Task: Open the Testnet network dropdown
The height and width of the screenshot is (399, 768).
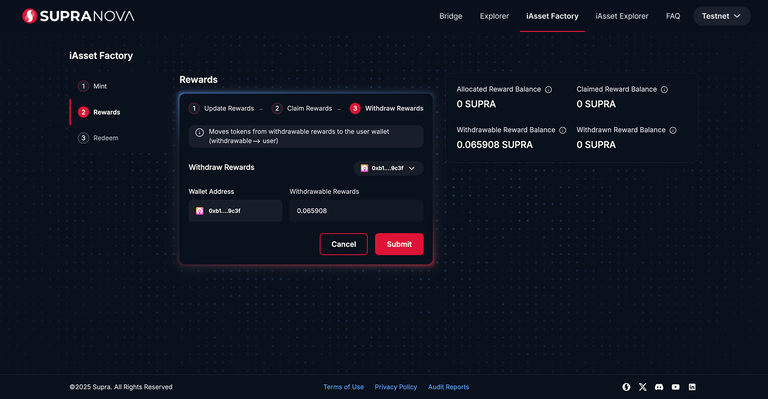Action: coord(721,16)
